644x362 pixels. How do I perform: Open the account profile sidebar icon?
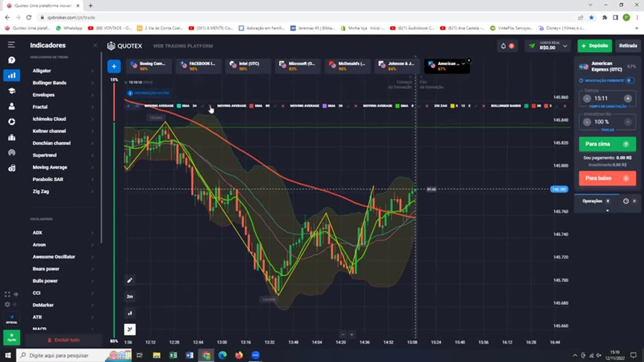pyautogui.click(x=12, y=106)
